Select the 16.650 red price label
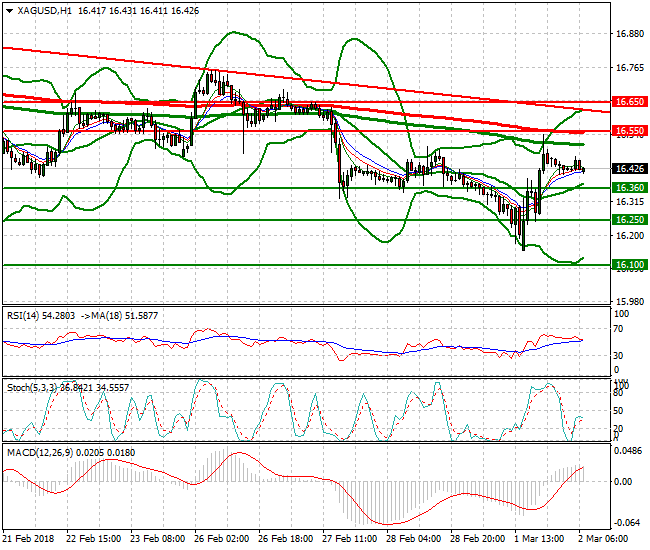650x550 pixels. click(x=630, y=102)
